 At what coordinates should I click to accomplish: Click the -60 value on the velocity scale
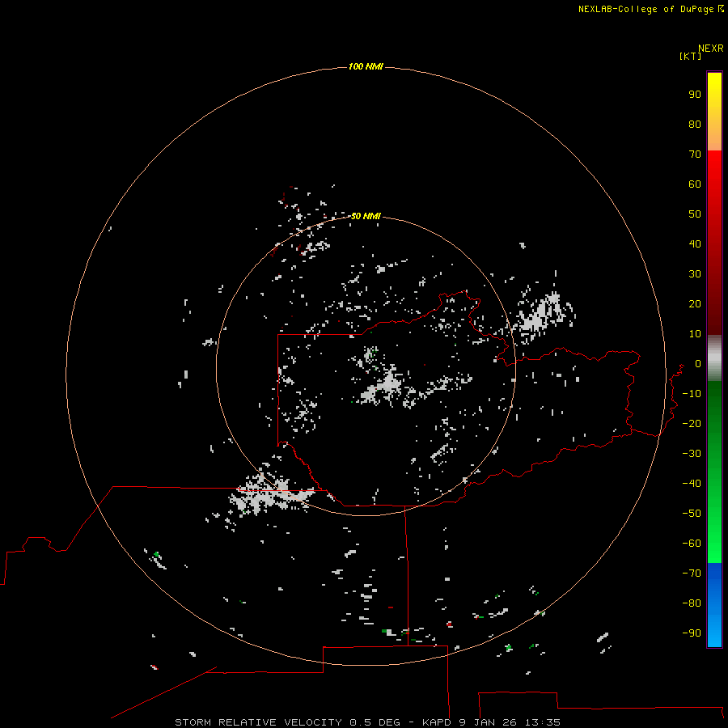692,544
